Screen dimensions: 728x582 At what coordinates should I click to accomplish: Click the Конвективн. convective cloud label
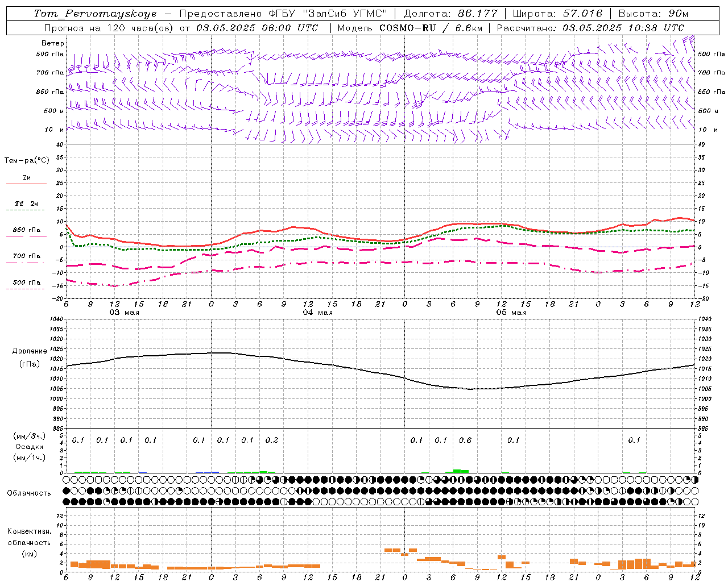click(30, 531)
